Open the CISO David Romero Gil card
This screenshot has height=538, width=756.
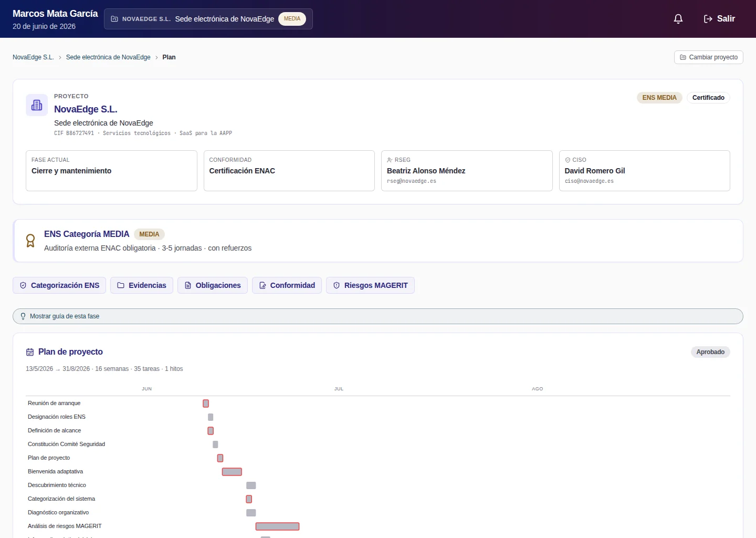point(645,171)
